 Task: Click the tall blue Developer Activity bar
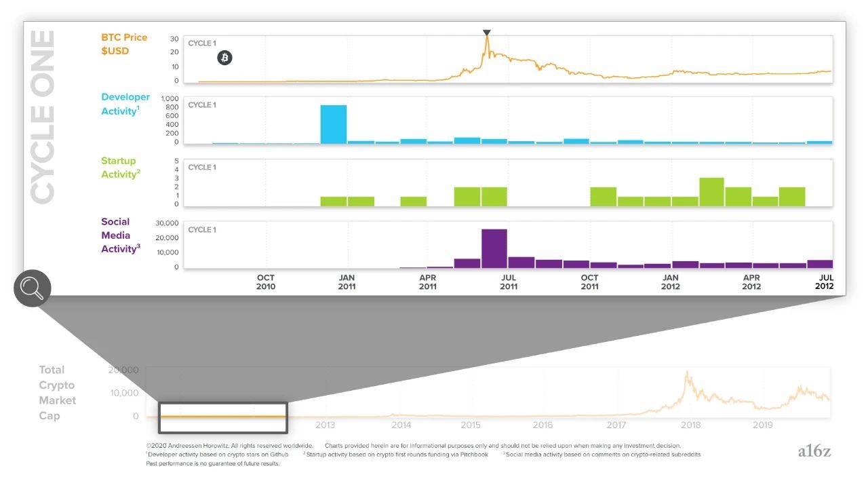(334, 124)
